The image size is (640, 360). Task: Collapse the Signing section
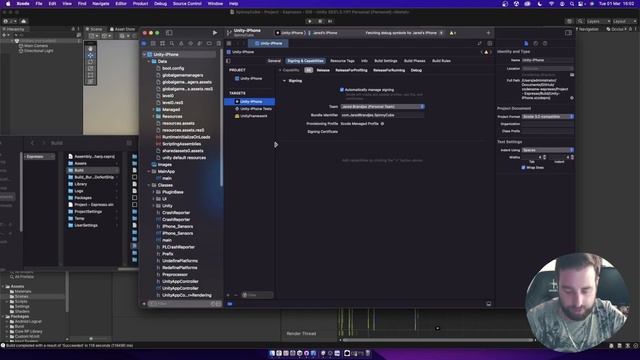pos(284,81)
